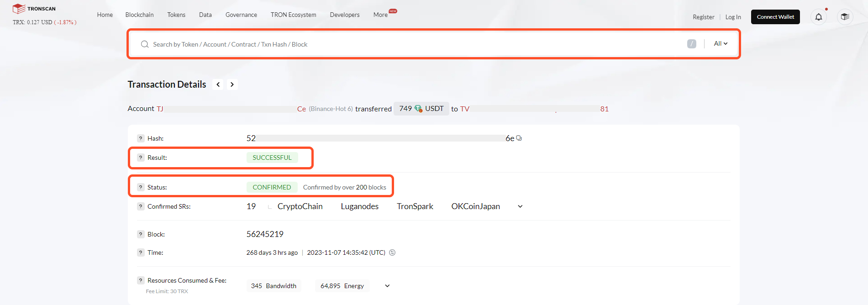Screen dimensions: 868x305
Task: Click the Transaction Details heading
Action: [167, 84]
